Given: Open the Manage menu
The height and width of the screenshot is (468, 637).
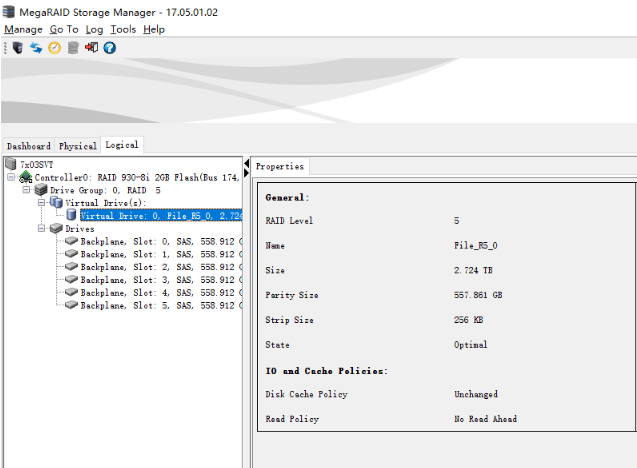Looking at the screenshot, I should tap(23, 29).
